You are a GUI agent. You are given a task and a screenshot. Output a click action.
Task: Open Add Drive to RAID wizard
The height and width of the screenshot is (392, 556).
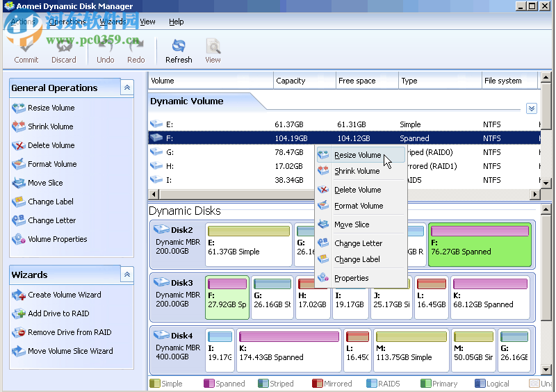tap(50, 313)
